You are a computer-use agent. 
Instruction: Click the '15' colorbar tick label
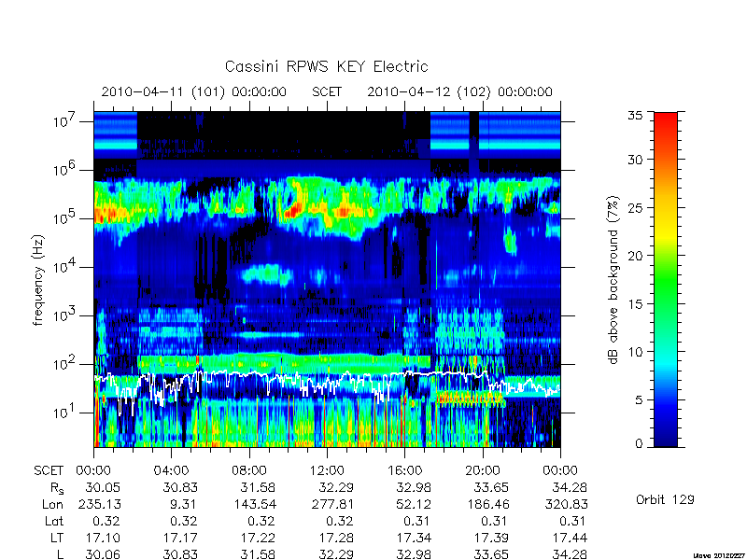(x=635, y=303)
